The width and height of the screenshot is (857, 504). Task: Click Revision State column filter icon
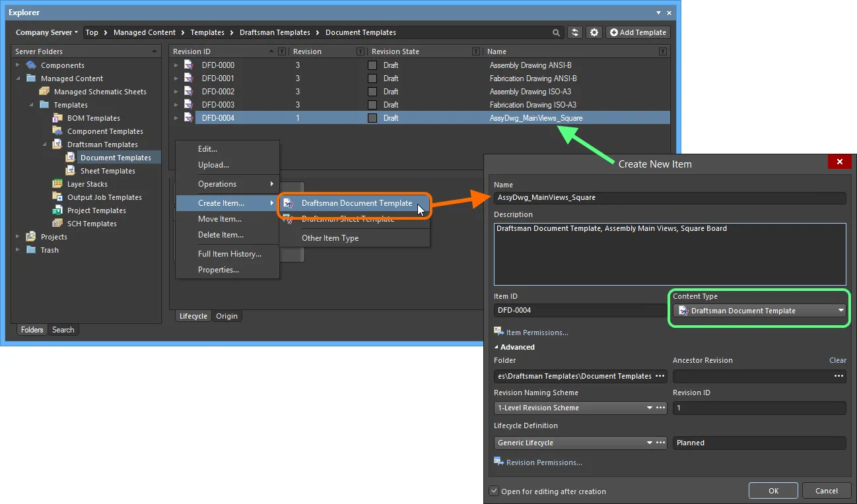pos(476,51)
